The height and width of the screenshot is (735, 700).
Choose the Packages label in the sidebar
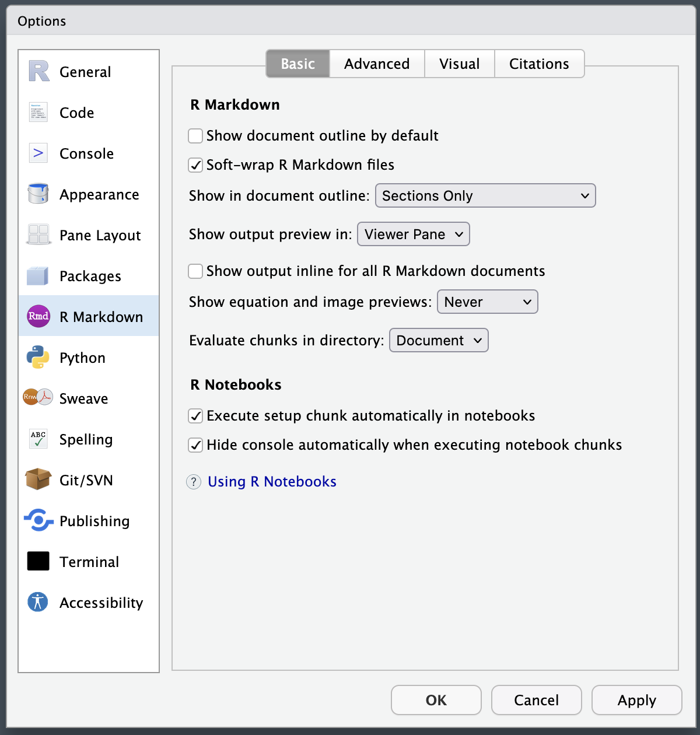tap(90, 276)
